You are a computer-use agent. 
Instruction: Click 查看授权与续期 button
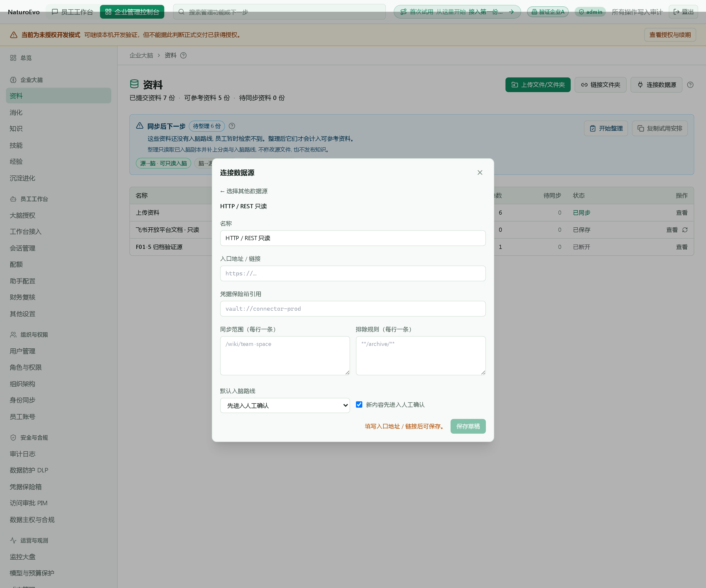670,35
